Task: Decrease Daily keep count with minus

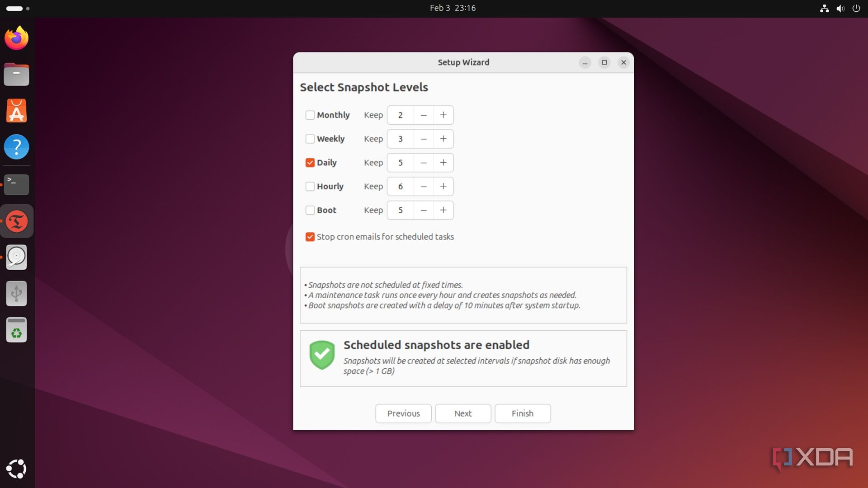Action: point(424,163)
